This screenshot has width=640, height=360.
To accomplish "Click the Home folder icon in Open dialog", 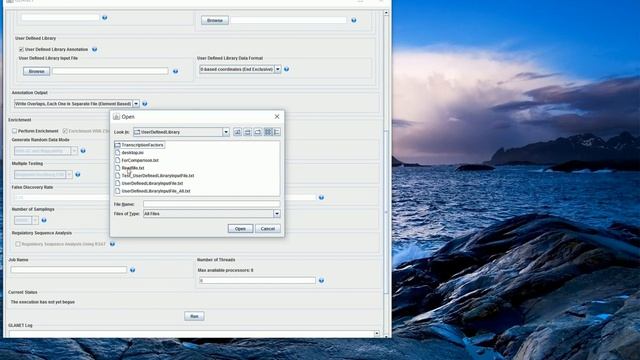I will 248,132.
